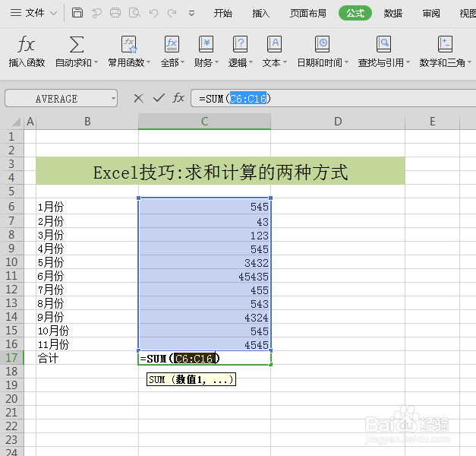
Task: Click the cell with value 455
Action: point(205,290)
